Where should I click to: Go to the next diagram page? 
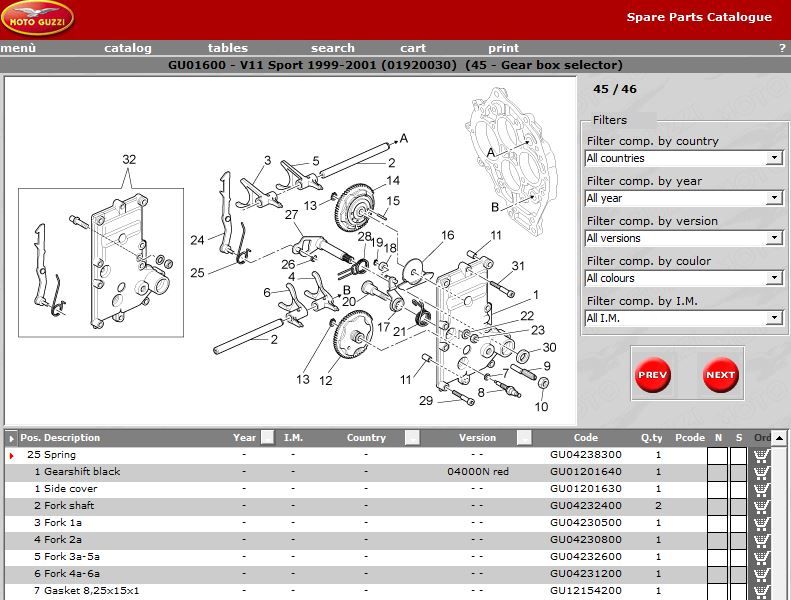click(720, 375)
